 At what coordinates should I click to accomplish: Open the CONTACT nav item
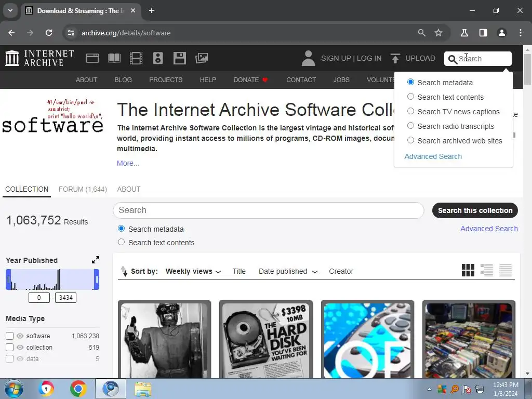pos(301,79)
